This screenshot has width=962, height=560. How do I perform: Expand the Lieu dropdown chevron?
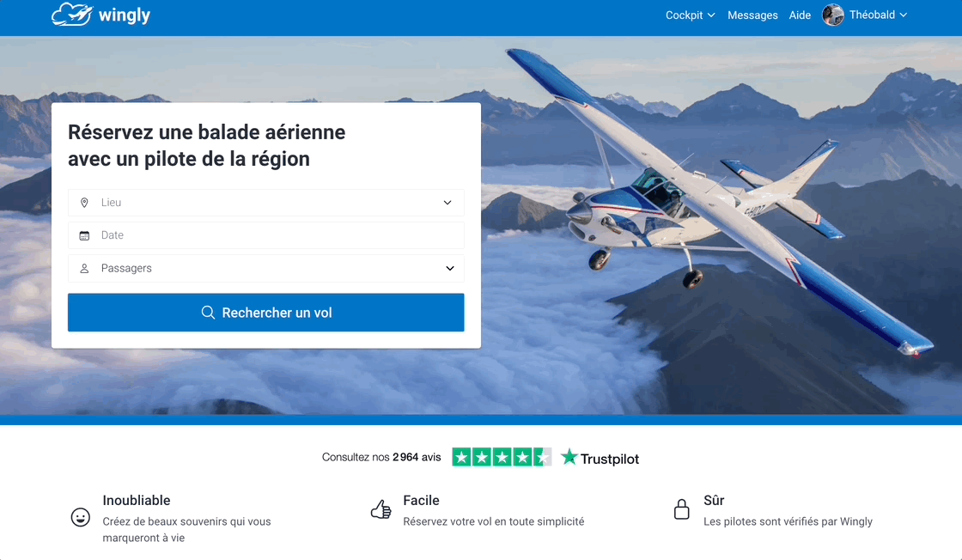[x=448, y=203]
